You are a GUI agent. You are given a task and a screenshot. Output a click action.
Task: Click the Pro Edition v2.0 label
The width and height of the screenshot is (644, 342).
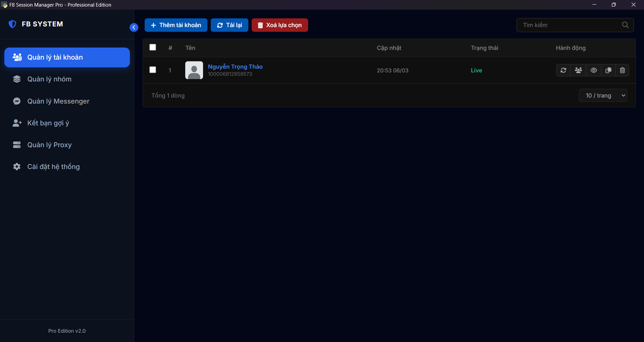(67, 331)
